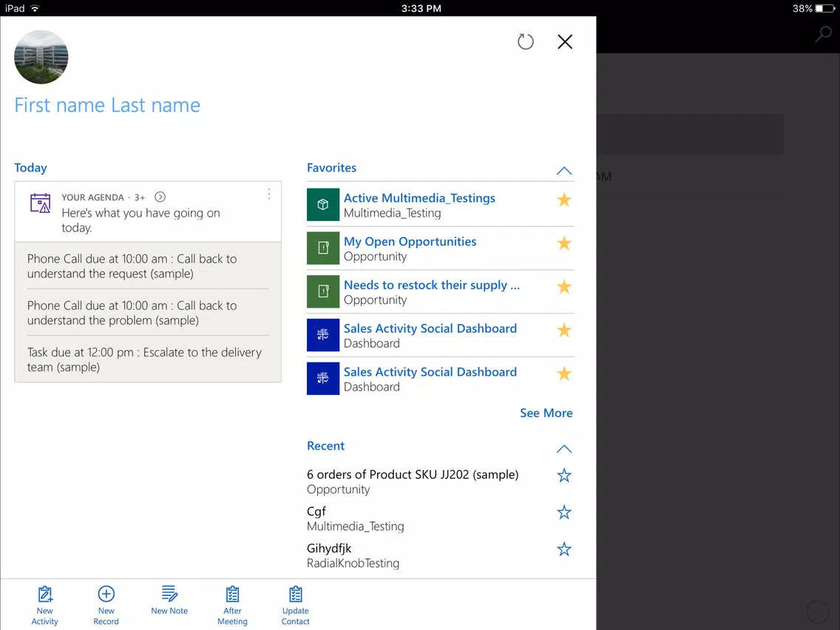
Task: Open task 'Escalate to the delivery team'
Action: [x=148, y=359]
